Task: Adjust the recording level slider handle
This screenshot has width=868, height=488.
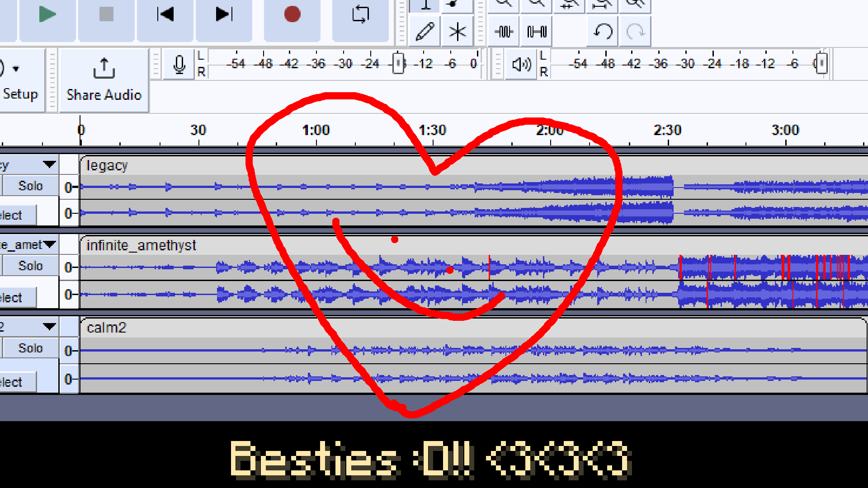Action: pos(398,63)
